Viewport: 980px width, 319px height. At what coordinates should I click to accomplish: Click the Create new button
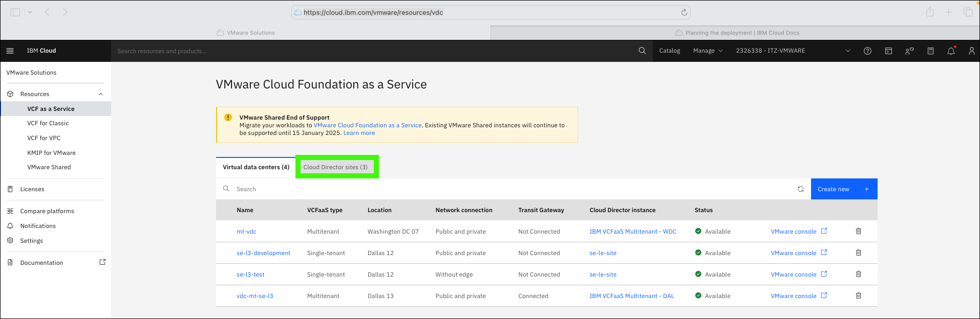[844, 189]
